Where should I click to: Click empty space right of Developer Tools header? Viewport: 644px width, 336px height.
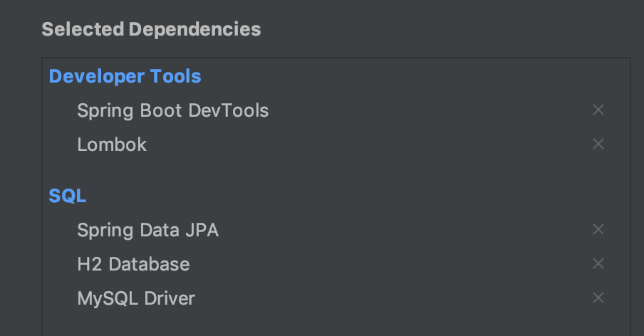(415, 76)
